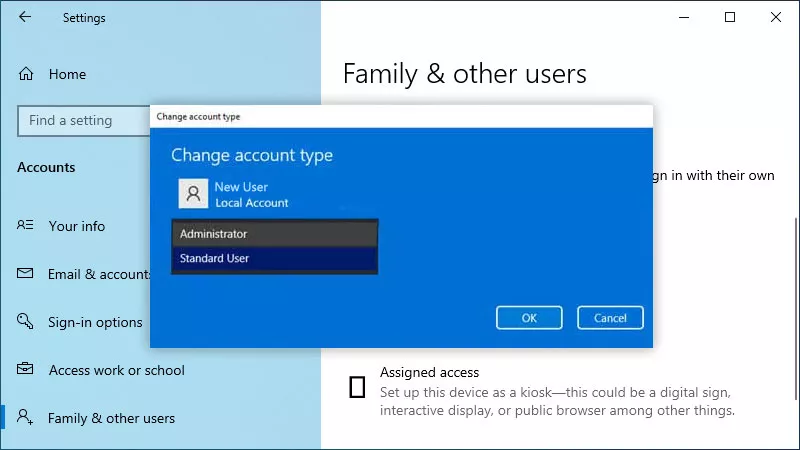Open Access work or school

point(117,370)
